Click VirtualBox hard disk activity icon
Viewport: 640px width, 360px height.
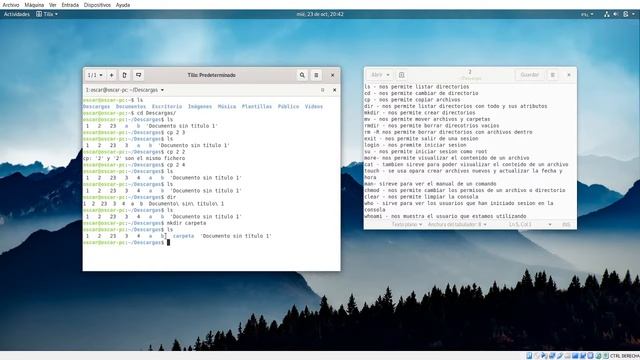529,356
